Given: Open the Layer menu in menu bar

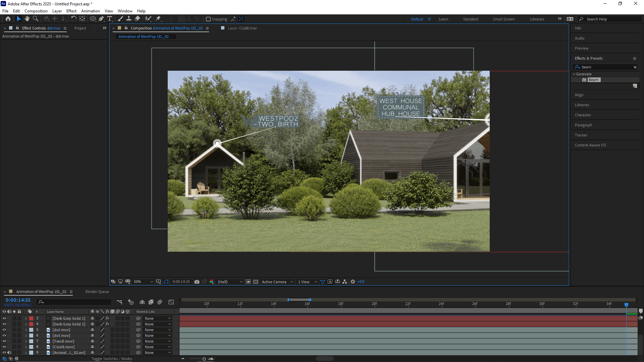Looking at the screenshot, I should [x=57, y=11].
